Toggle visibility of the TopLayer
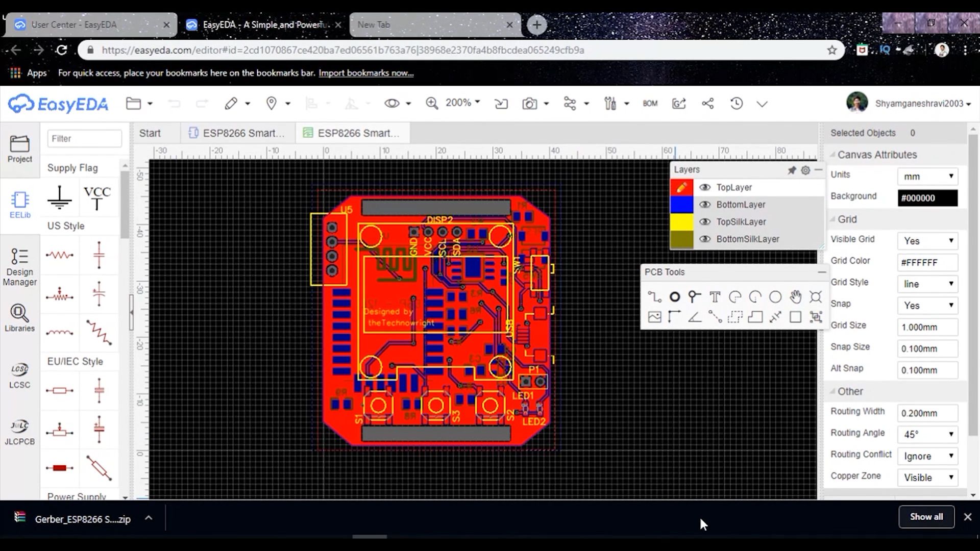The height and width of the screenshot is (551, 980). point(705,187)
